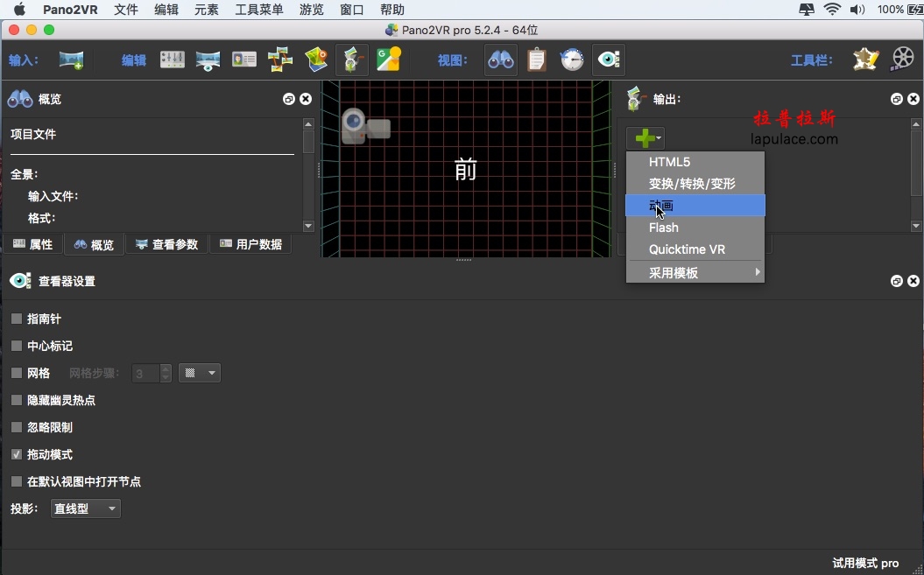Open the 游览 menu

tap(311, 10)
